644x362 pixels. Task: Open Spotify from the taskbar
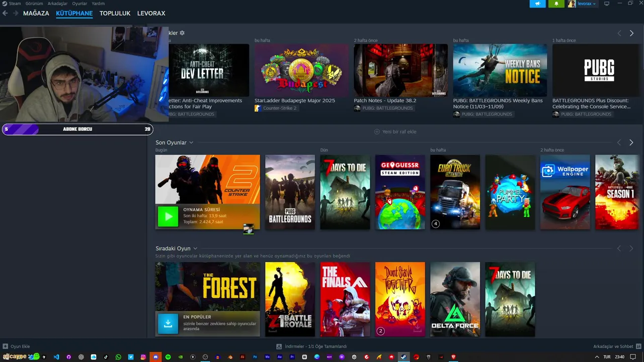coord(168,357)
